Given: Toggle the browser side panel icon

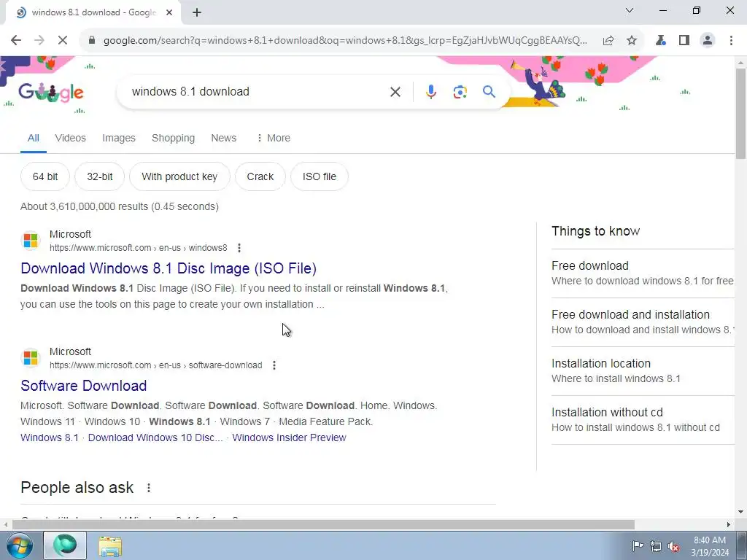Looking at the screenshot, I should tap(684, 41).
